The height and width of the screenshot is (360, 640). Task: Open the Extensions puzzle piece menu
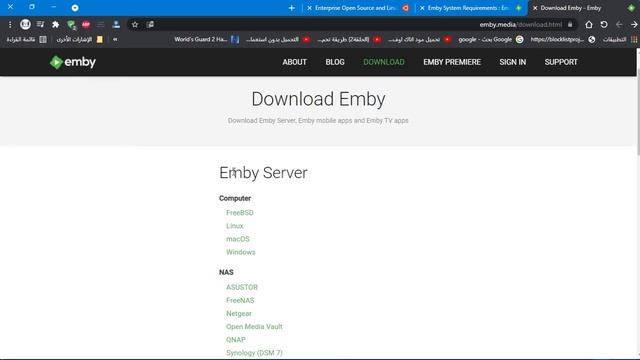coord(56,25)
